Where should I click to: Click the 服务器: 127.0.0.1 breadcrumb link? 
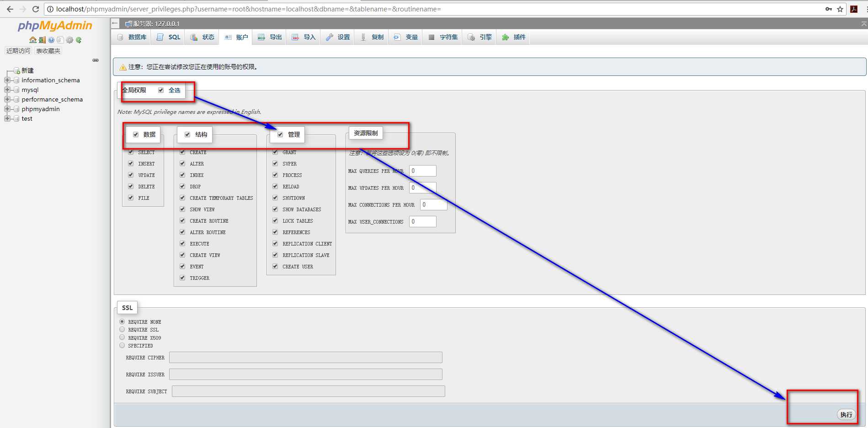[156, 24]
